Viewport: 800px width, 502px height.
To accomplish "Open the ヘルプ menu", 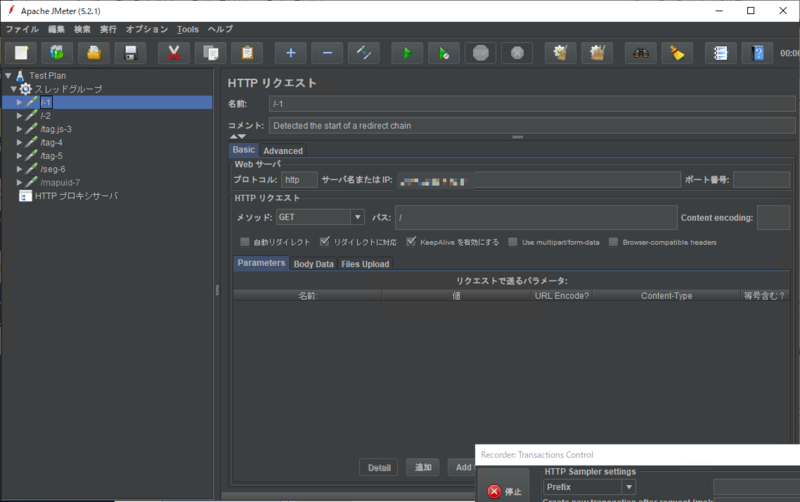I will pos(220,29).
